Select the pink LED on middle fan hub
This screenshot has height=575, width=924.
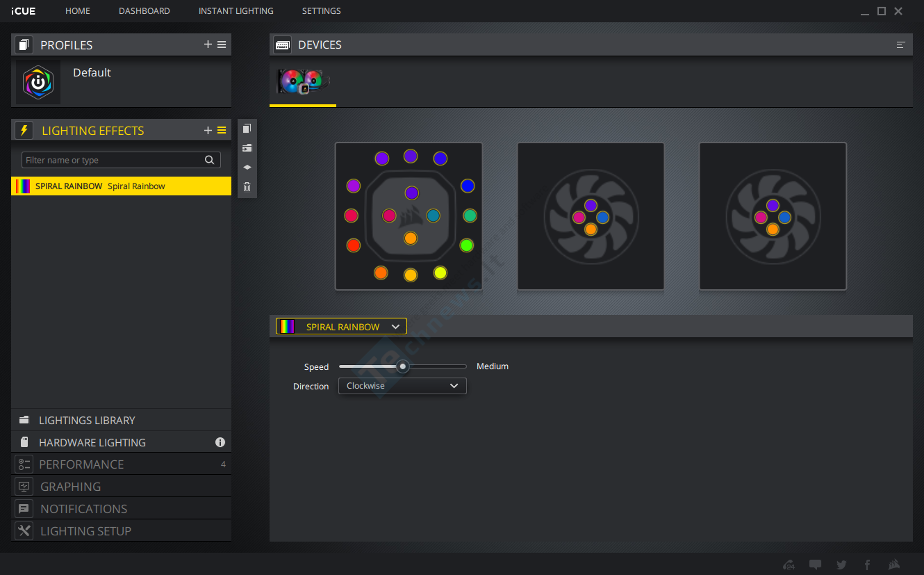pos(579,218)
